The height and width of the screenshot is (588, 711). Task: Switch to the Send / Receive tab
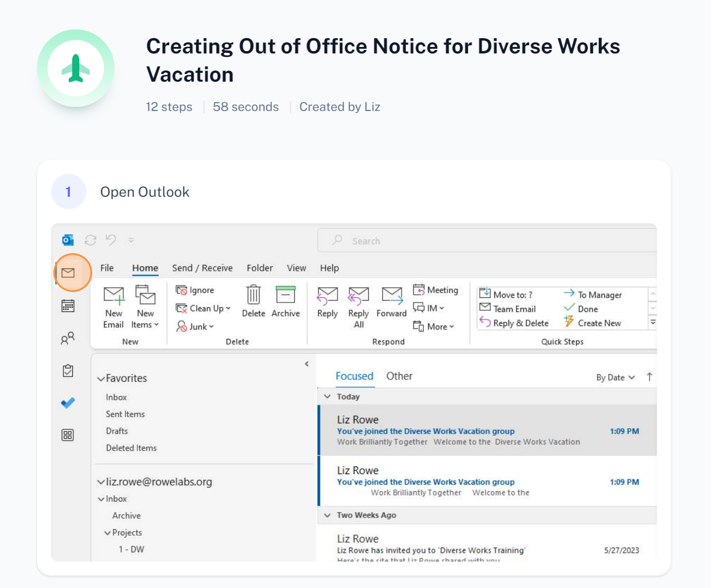(x=203, y=268)
